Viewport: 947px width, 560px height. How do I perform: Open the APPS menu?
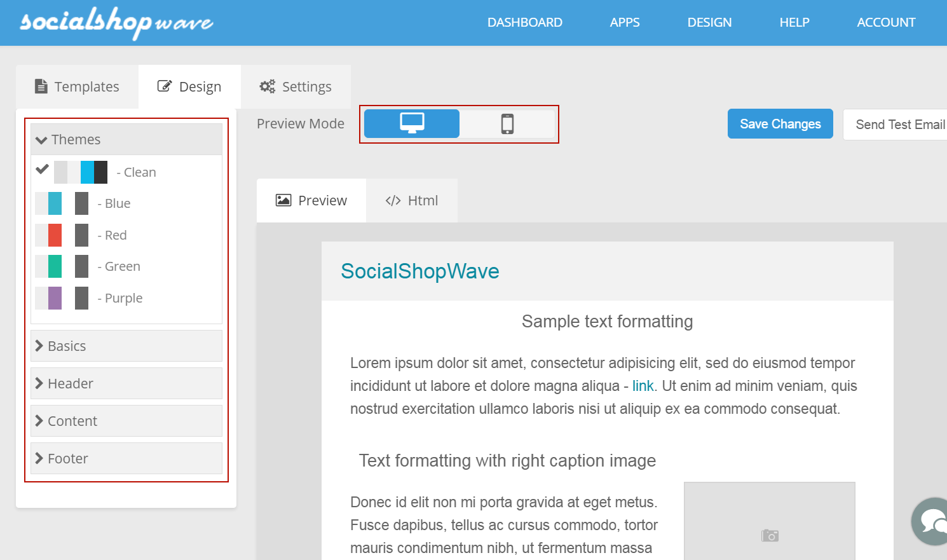pos(625,22)
